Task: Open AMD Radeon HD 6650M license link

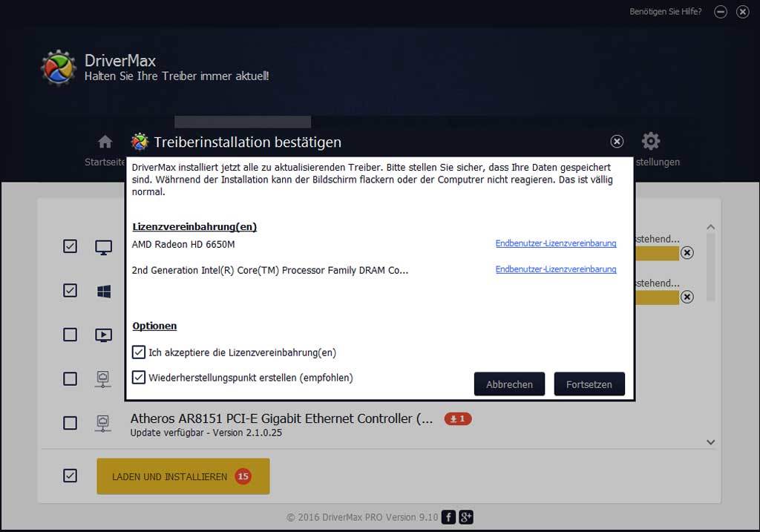Action: click(x=556, y=243)
